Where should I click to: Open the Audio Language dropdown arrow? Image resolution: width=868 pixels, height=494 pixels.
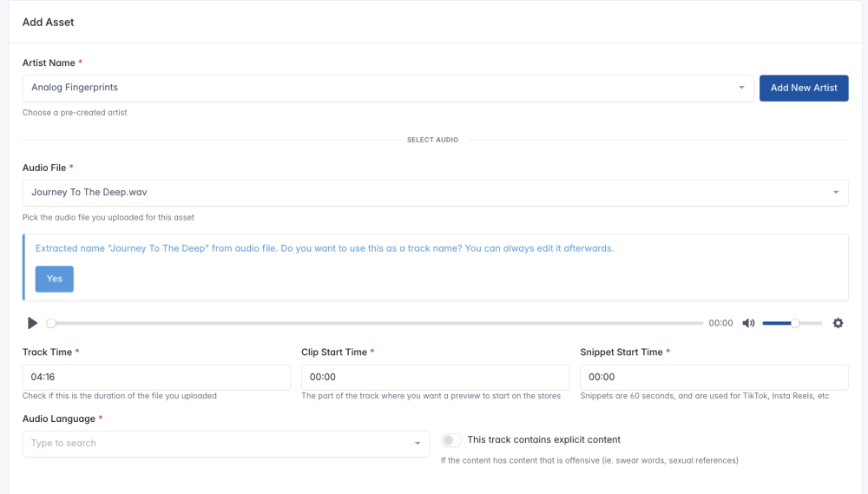tap(418, 444)
